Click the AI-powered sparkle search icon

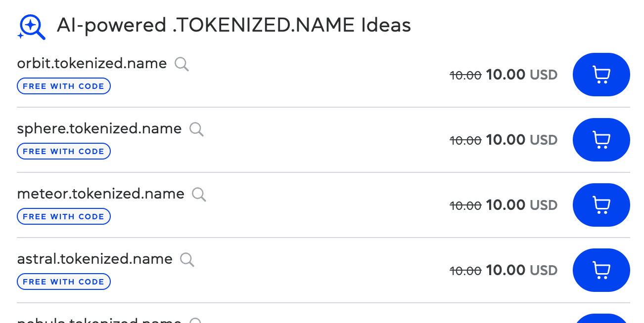coord(31,27)
